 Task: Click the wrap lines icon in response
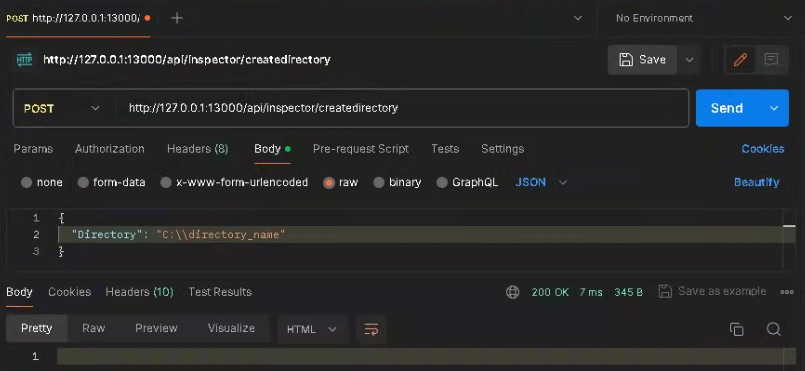pyautogui.click(x=371, y=329)
